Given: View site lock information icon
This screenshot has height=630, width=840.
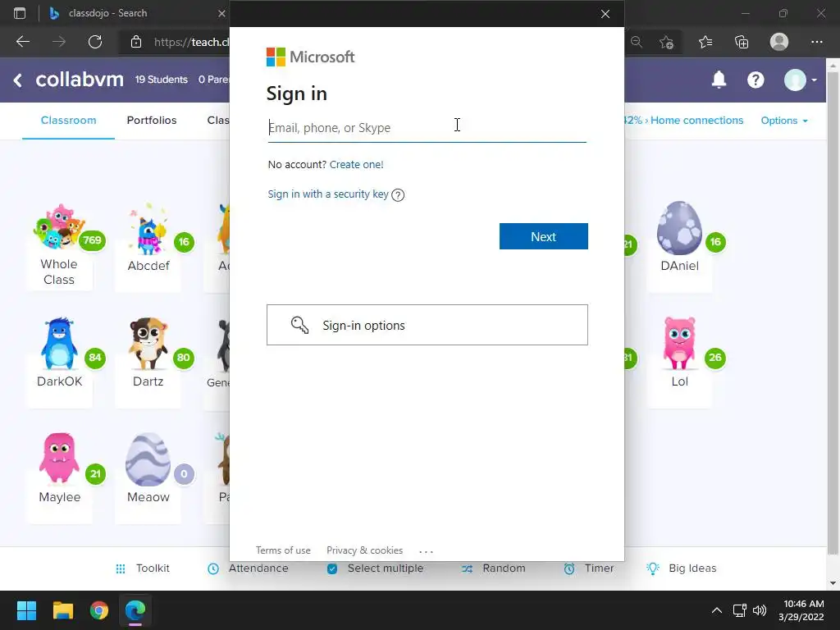Looking at the screenshot, I should coord(136,42).
